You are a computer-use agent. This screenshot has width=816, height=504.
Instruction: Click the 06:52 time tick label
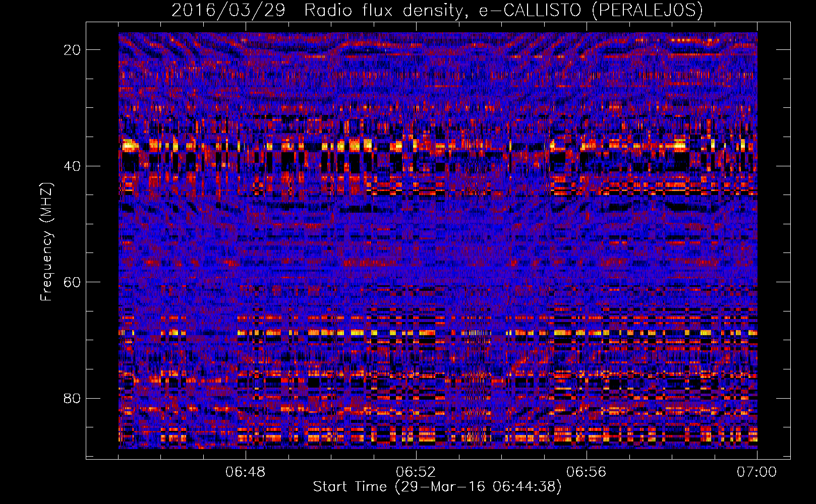(x=416, y=472)
